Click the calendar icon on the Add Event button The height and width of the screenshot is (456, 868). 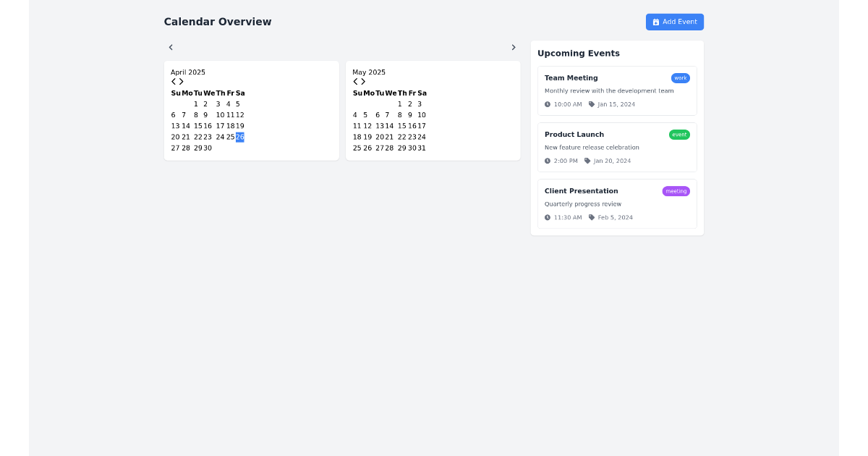click(x=655, y=22)
